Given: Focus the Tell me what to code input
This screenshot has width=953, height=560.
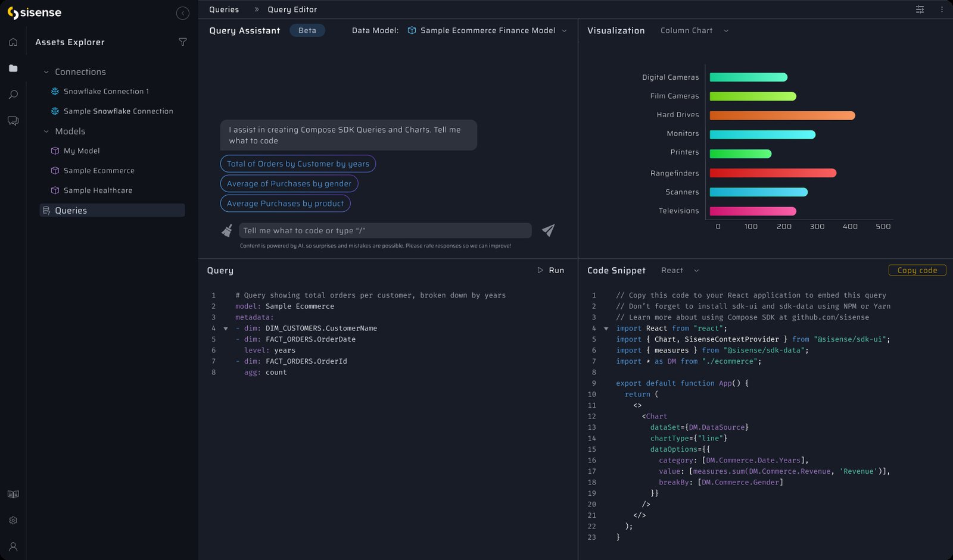Looking at the screenshot, I should [385, 230].
